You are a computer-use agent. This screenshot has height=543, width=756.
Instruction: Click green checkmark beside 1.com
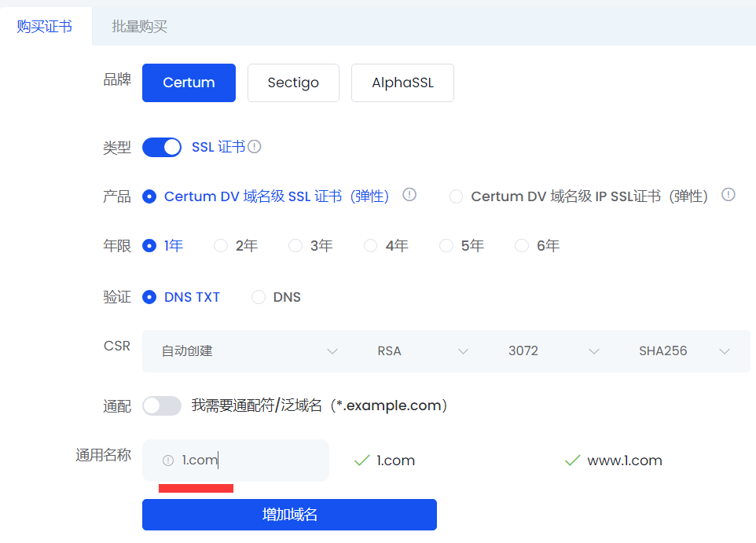pyautogui.click(x=361, y=460)
